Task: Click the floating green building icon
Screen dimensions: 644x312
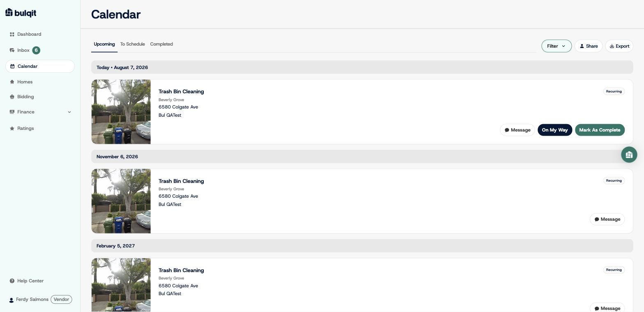Action: point(629,155)
